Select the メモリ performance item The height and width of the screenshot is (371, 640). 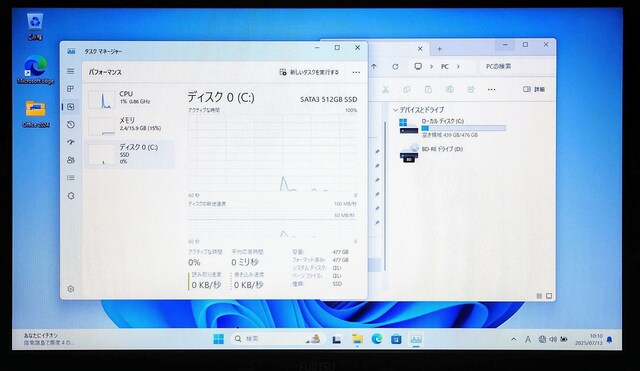tap(129, 126)
